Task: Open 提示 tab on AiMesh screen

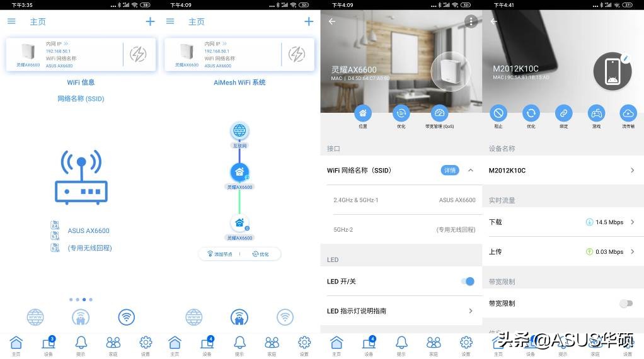Action: coord(239,346)
